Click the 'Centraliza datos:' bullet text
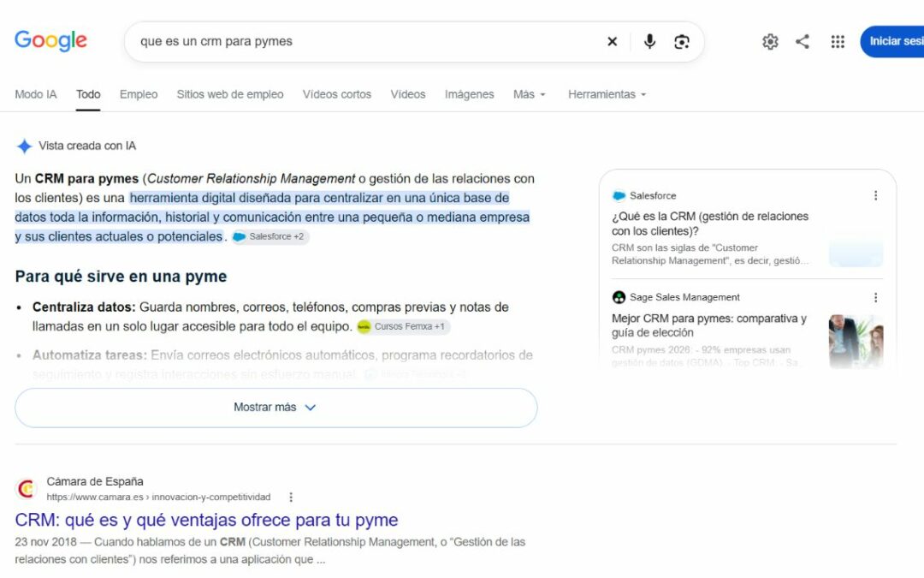This screenshot has width=924, height=578. point(84,307)
